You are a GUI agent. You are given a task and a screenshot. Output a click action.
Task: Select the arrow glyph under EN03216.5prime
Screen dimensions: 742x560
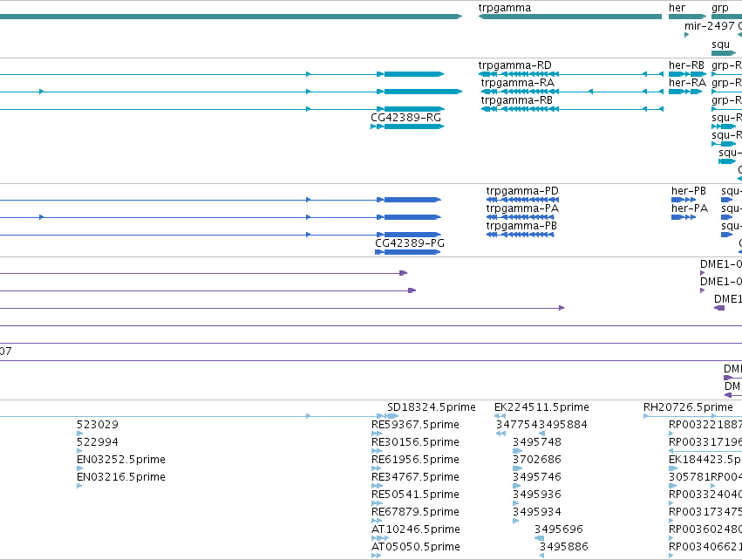[79, 486]
